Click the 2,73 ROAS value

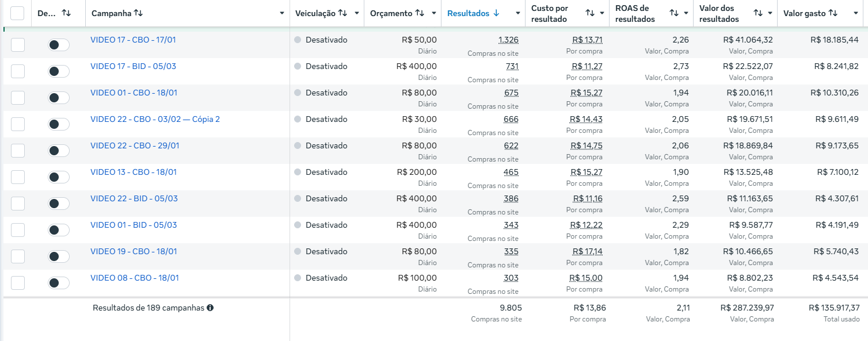pyautogui.click(x=681, y=67)
